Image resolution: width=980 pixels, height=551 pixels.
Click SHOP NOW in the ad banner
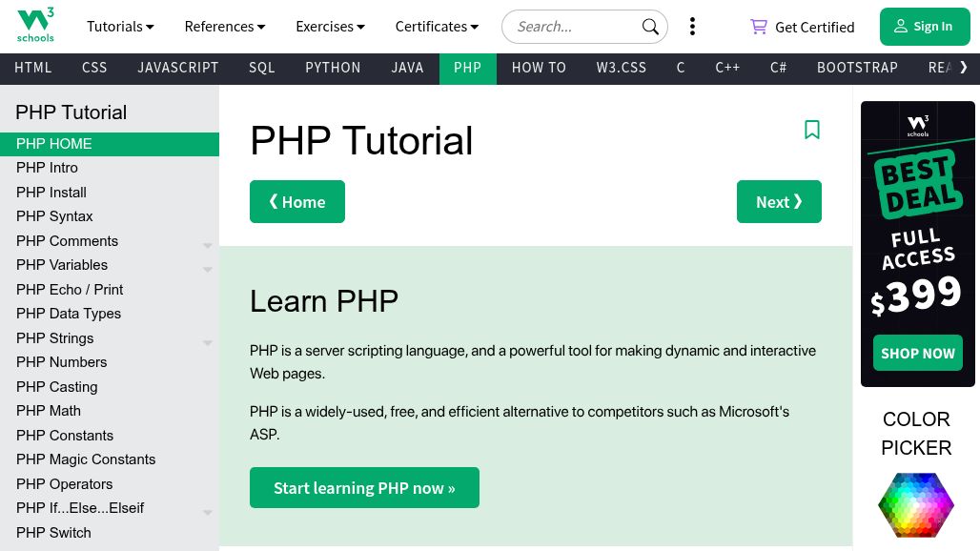point(917,354)
